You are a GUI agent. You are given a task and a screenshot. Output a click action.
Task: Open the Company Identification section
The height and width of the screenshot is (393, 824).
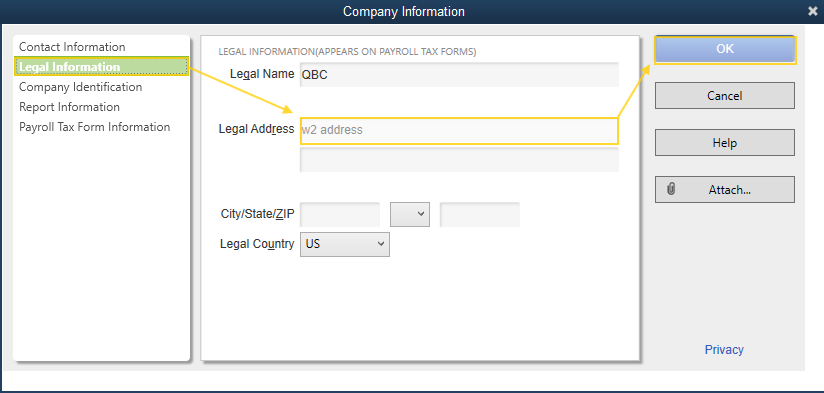pos(80,87)
